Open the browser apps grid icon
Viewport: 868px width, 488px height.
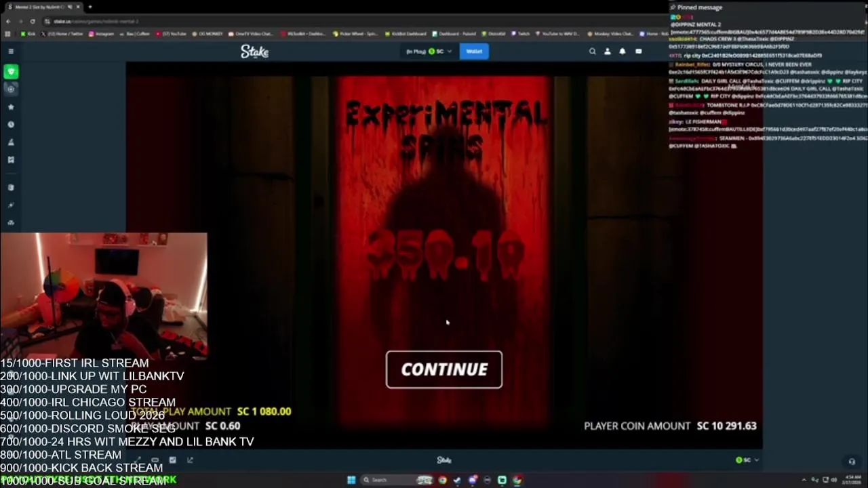[7, 33]
